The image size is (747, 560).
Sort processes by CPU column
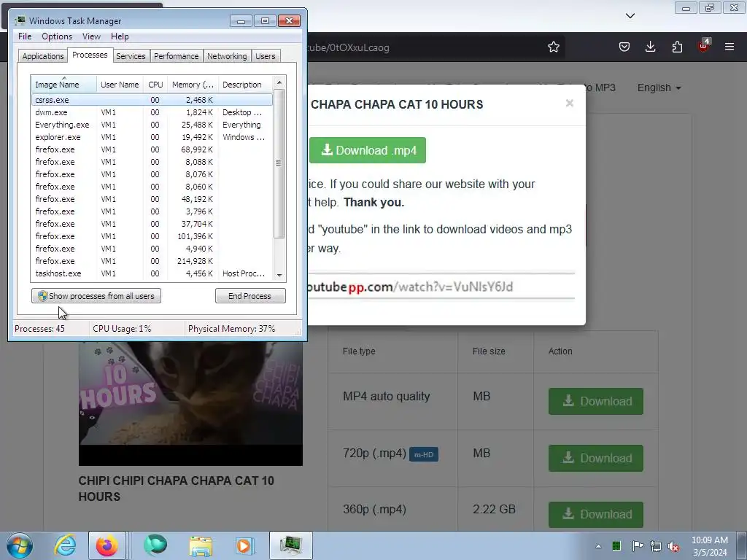pos(155,85)
